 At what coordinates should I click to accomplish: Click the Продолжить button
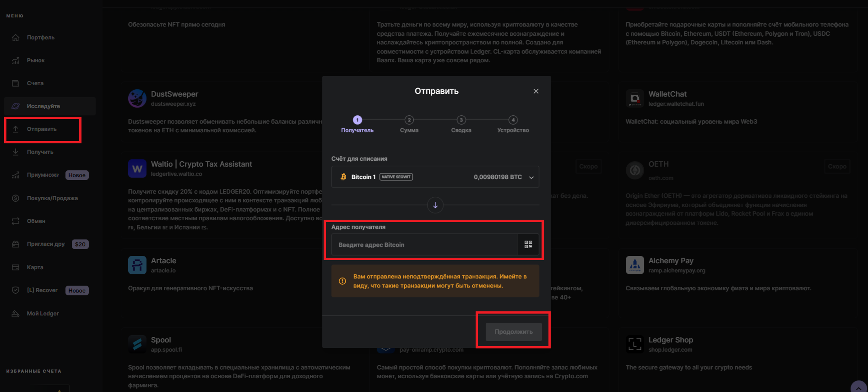click(514, 332)
